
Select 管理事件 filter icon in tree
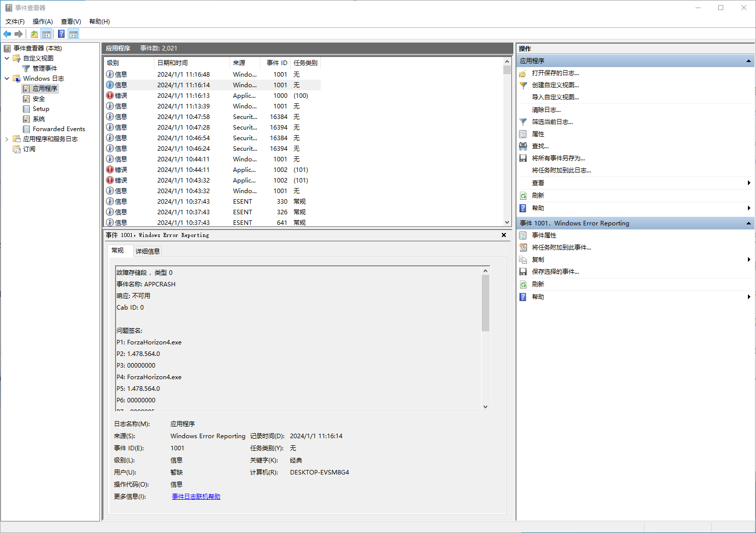(26, 68)
